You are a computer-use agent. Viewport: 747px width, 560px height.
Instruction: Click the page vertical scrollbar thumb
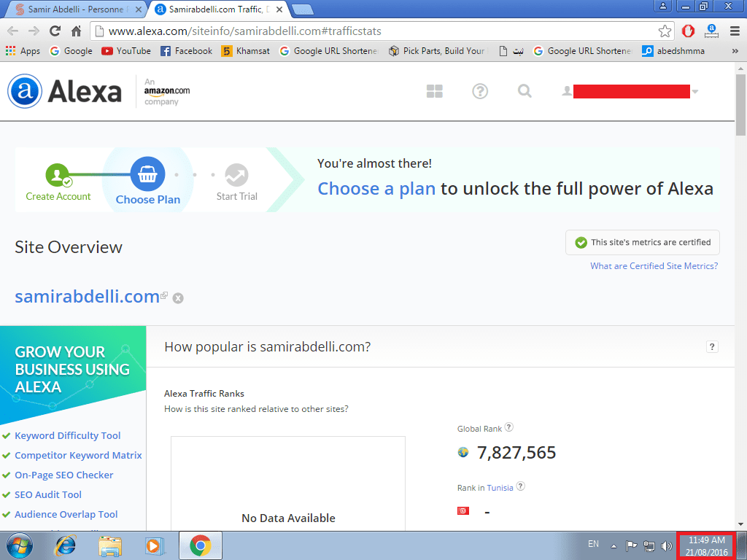pos(740,105)
